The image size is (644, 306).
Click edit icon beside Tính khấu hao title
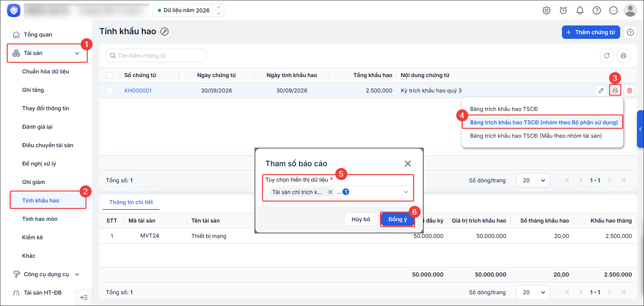165,32
